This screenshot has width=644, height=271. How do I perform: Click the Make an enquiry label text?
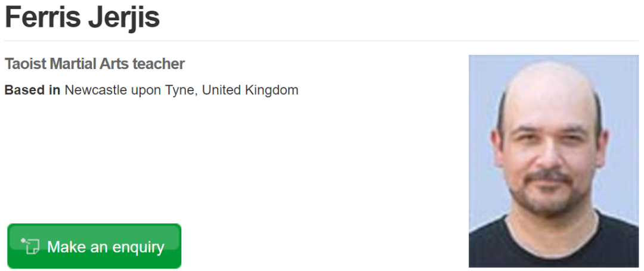[x=106, y=247]
